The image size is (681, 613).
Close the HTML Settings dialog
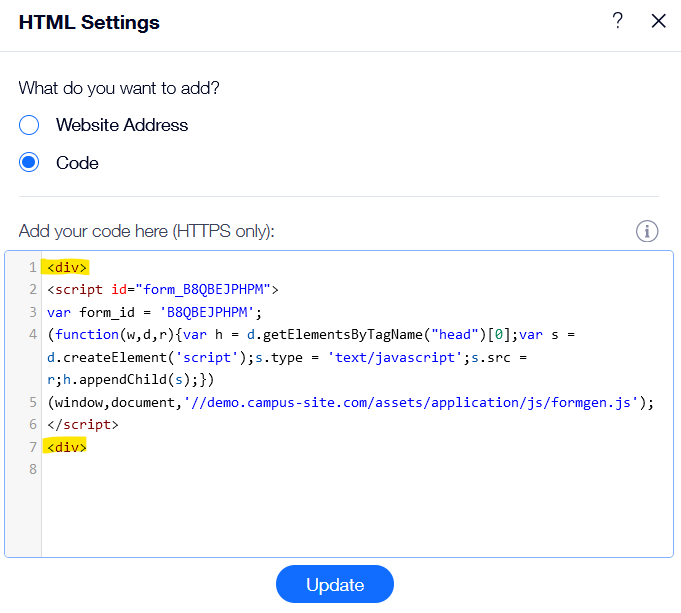coord(658,20)
